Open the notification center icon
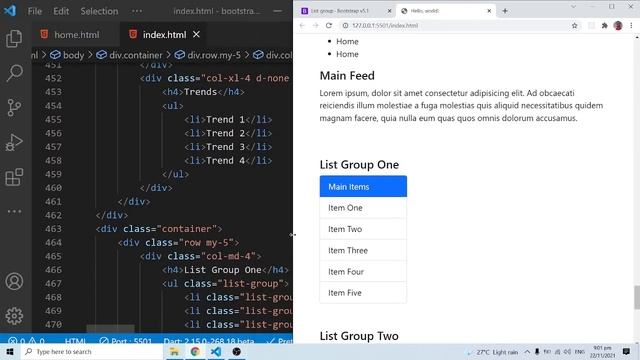The image size is (640, 360). point(627,351)
